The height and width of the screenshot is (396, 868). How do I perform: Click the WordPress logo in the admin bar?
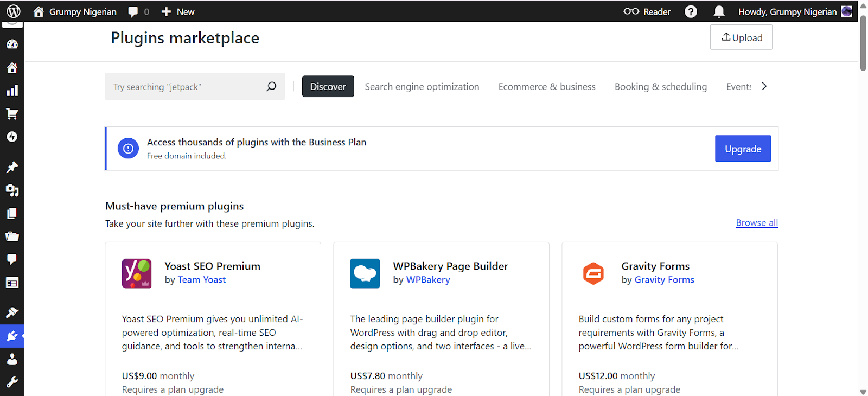[14, 11]
